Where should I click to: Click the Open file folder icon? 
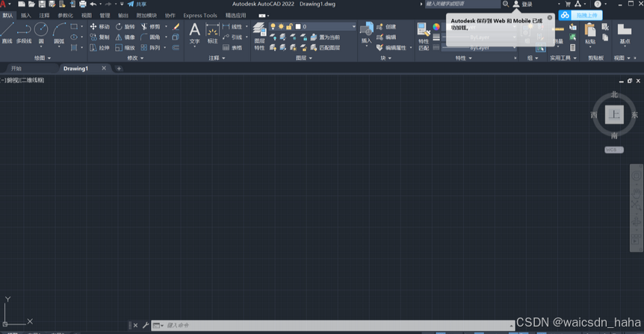31,4
